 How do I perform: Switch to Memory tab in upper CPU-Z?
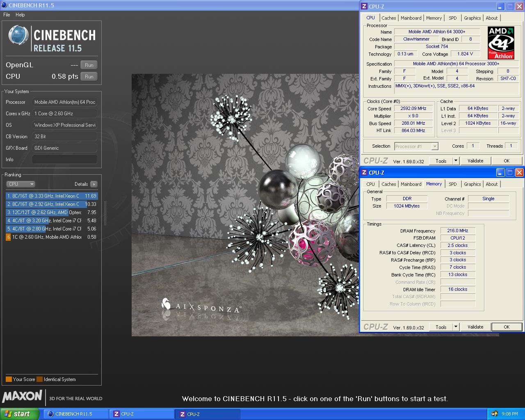tap(434, 18)
